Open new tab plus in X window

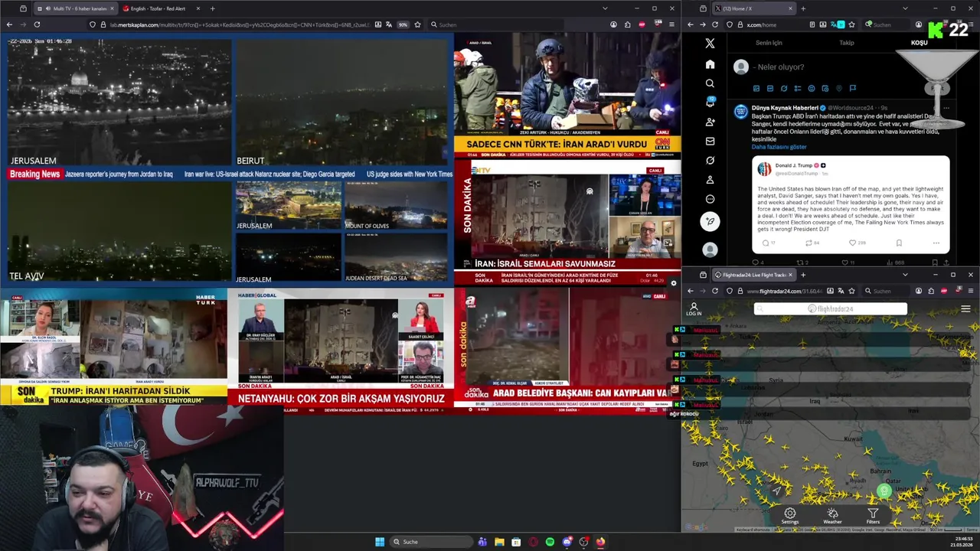click(x=802, y=8)
